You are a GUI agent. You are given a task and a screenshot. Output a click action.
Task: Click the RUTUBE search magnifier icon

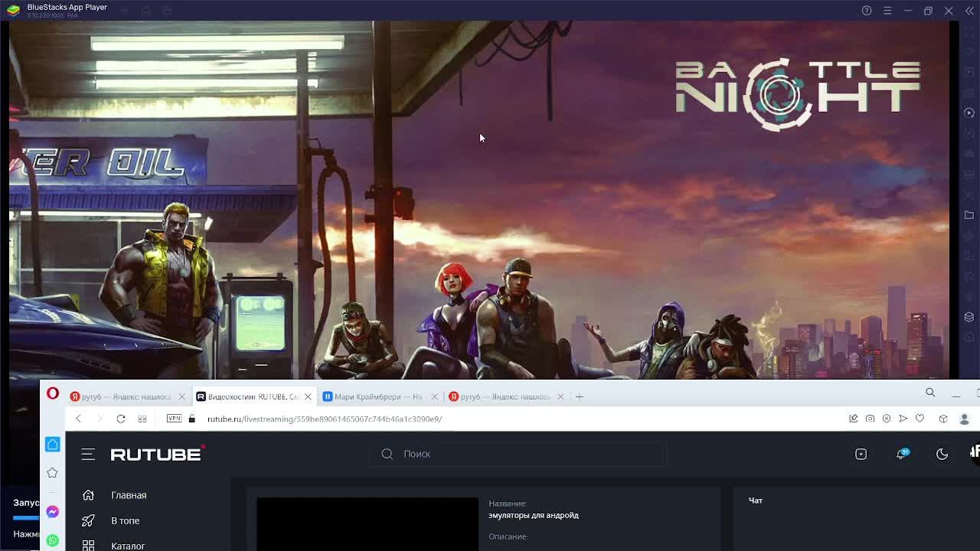[387, 454]
